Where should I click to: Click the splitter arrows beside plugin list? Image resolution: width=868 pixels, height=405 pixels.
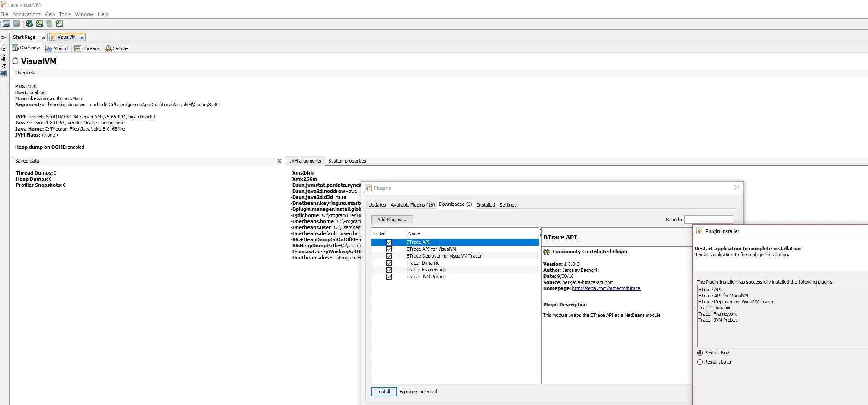(540, 232)
